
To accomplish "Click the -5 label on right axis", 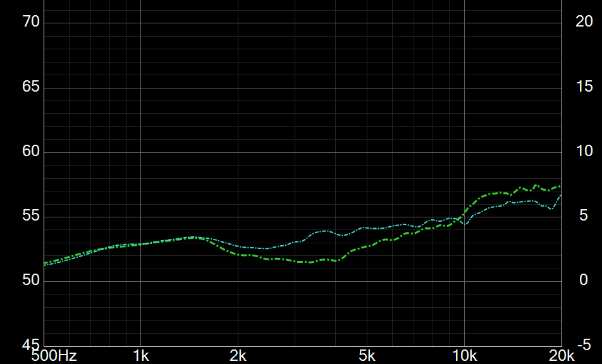I will pyautogui.click(x=584, y=344).
